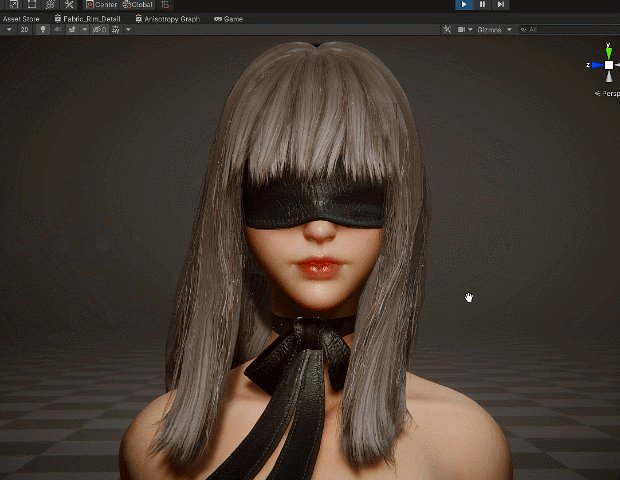This screenshot has height=480, width=620.
Task: Expand the scene effects dropdown arrow
Action: 84,30
